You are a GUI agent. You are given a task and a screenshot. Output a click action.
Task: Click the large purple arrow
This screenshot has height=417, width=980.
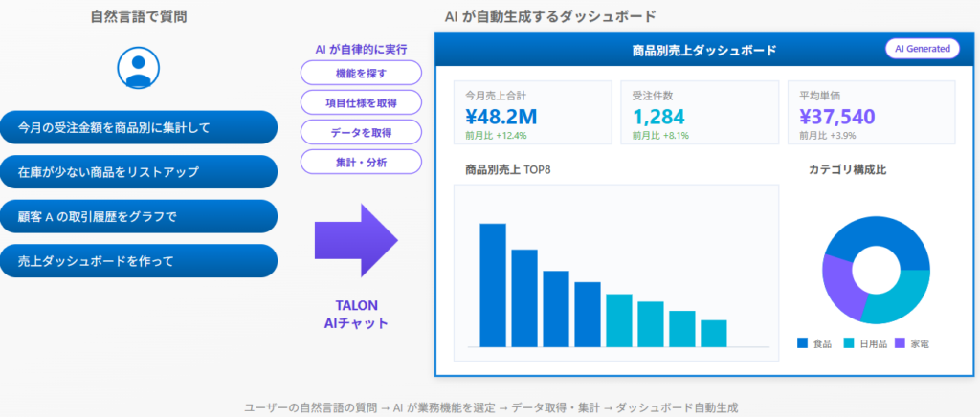click(x=354, y=239)
